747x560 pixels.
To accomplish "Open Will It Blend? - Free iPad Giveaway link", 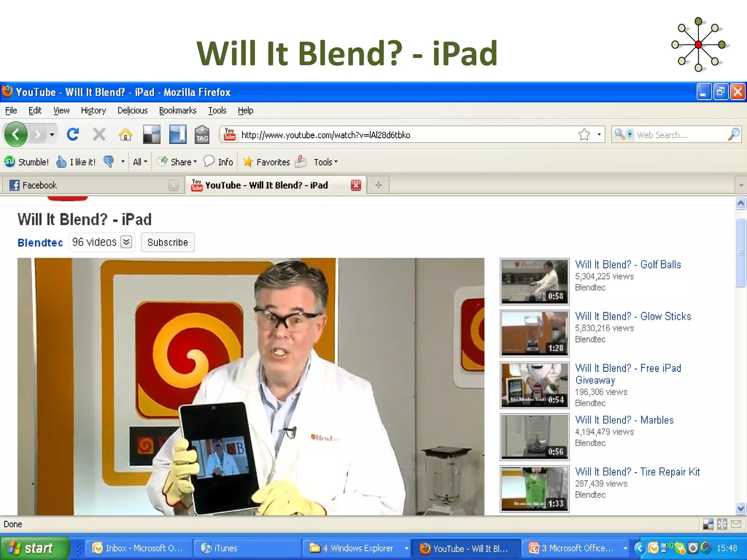I will (628, 374).
